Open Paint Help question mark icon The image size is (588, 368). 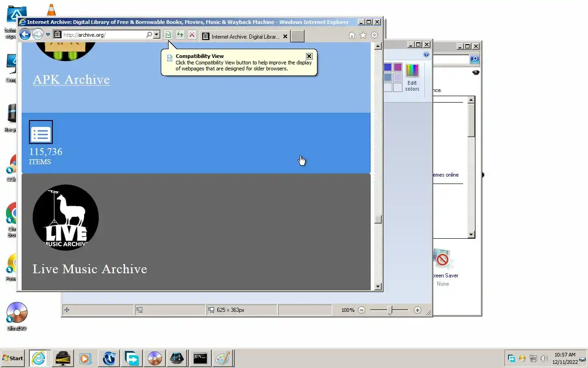[x=426, y=54]
